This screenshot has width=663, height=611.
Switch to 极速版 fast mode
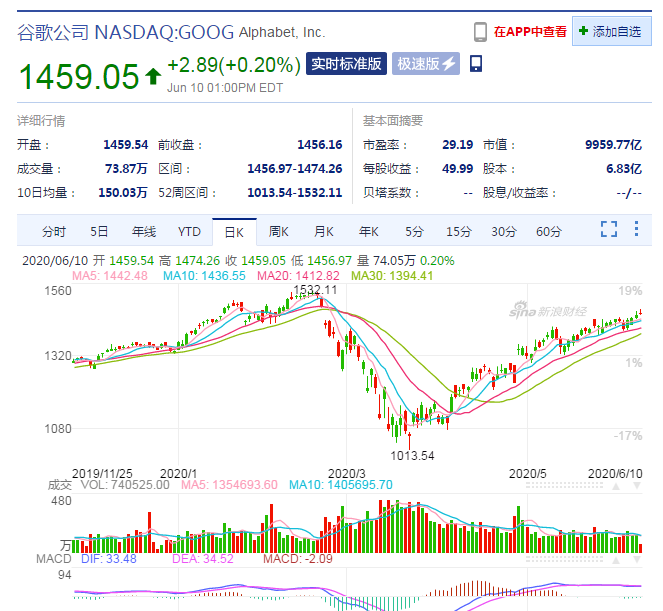[426, 64]
